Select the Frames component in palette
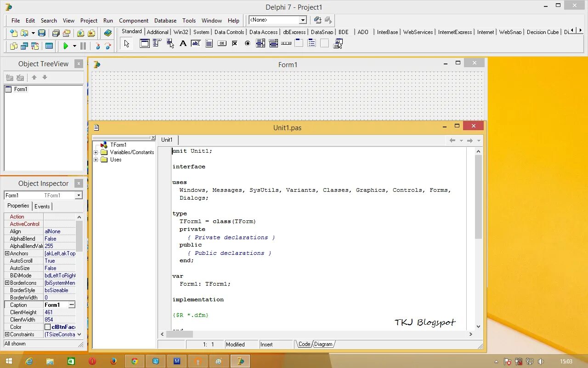This screenshot has width=588, height=368. tap(145, 44)
